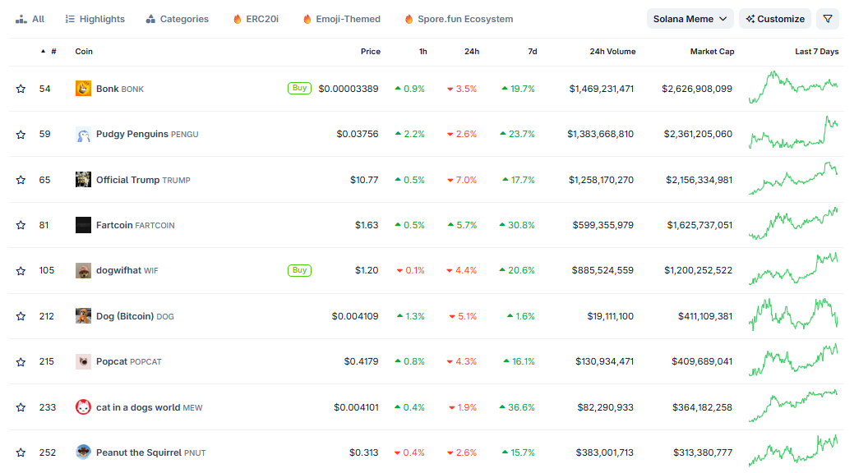Click cat in a dogs world sparkline
Image resolution: width=868 pixels, height=473 pixels.
click(793, 406)
